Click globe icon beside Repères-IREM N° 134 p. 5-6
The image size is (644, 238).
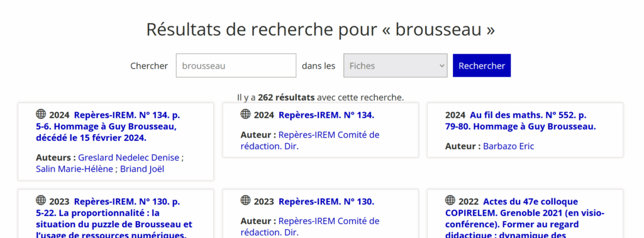41,114
